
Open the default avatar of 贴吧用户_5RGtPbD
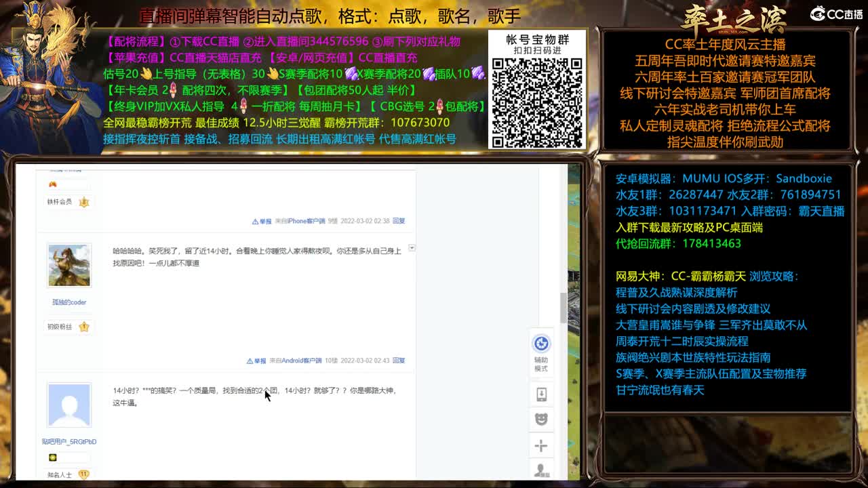[68, 405]
